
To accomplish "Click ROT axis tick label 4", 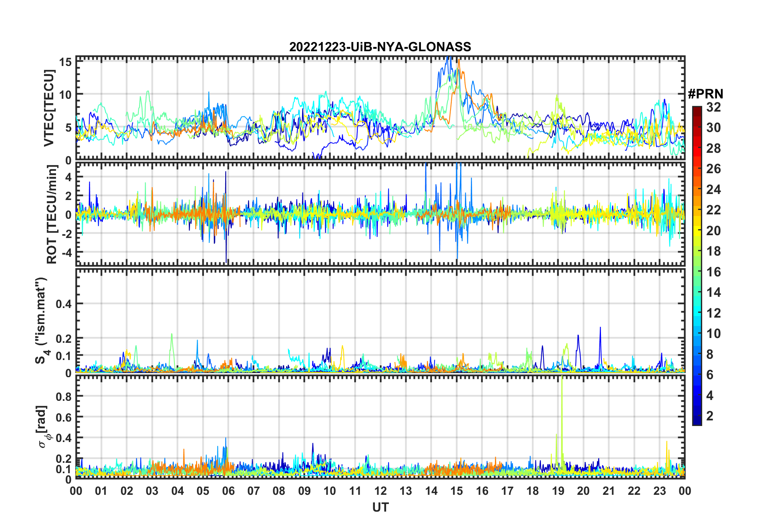I will point(69,177).
